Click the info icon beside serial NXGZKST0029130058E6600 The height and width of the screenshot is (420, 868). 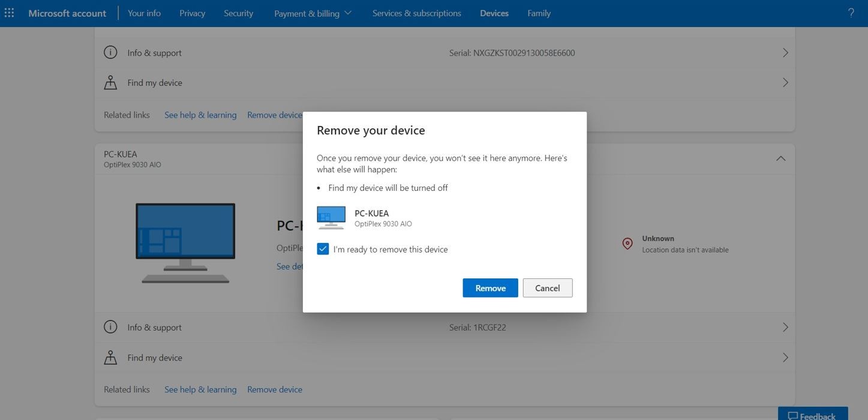[x=110, y=53]
